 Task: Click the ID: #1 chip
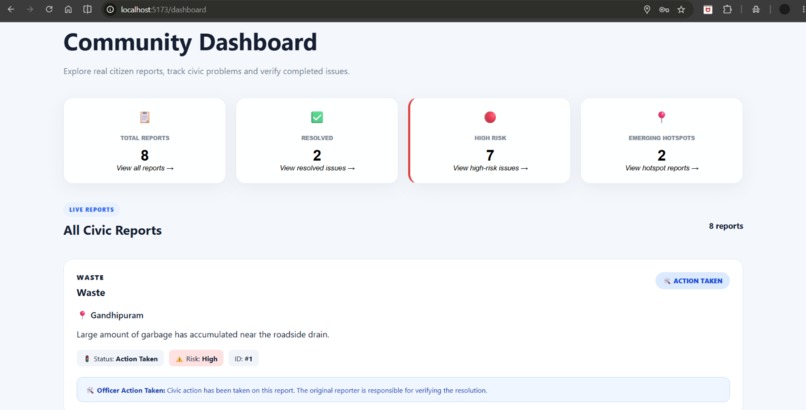click(244, 359)
